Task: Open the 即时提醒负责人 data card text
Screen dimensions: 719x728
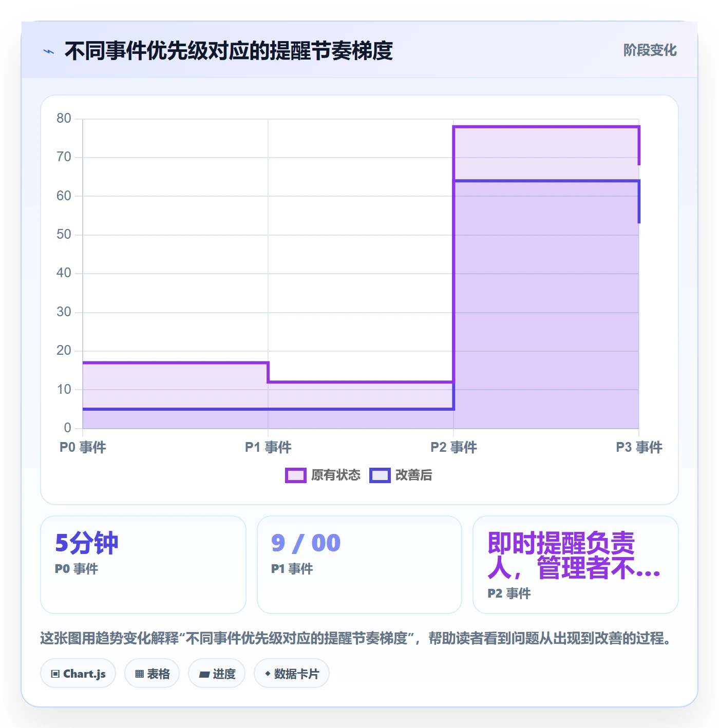Action: point(574,555)
